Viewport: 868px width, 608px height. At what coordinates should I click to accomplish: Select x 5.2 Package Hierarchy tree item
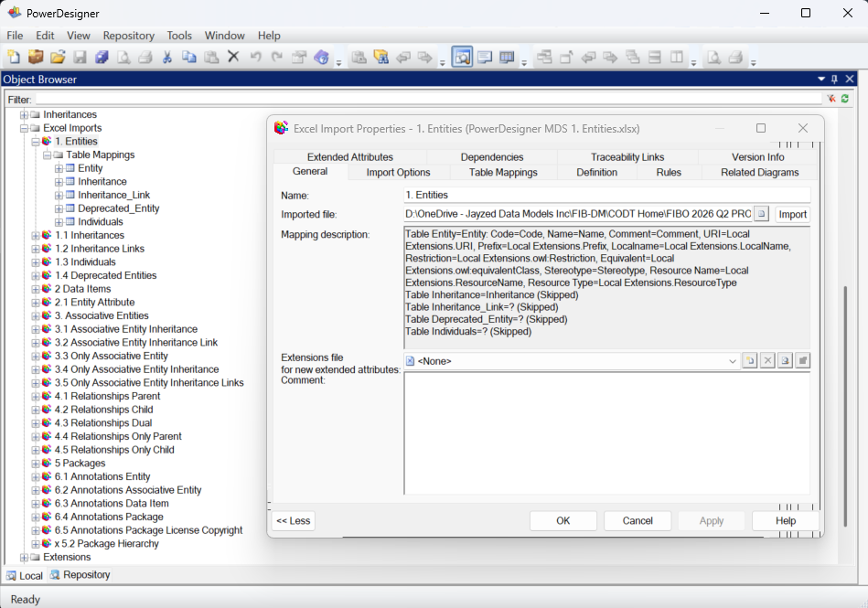106,543
